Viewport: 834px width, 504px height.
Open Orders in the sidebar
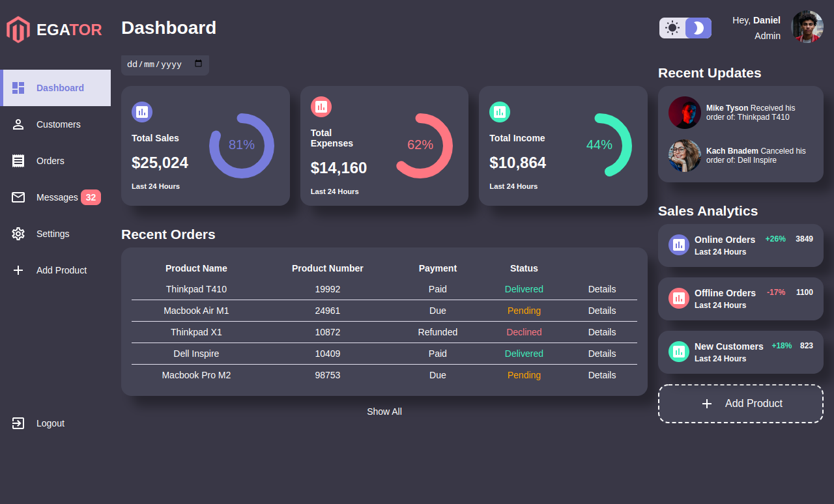coord(55,161)
